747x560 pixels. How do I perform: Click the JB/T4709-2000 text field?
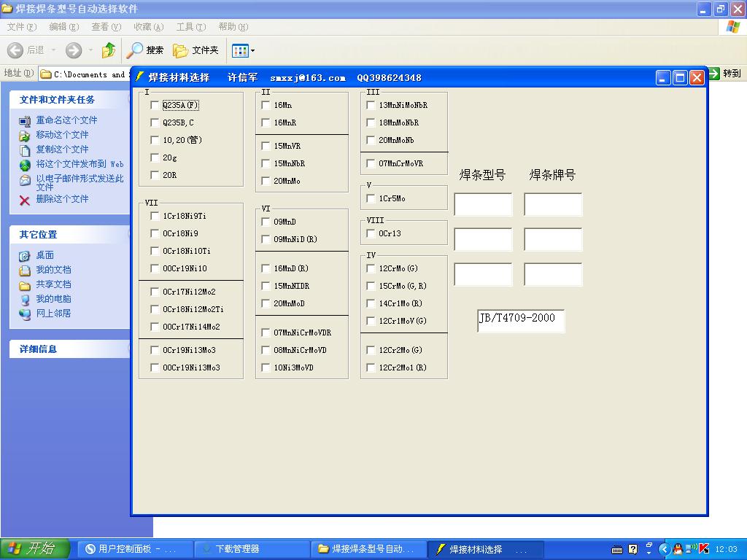[x=521, y=321]
